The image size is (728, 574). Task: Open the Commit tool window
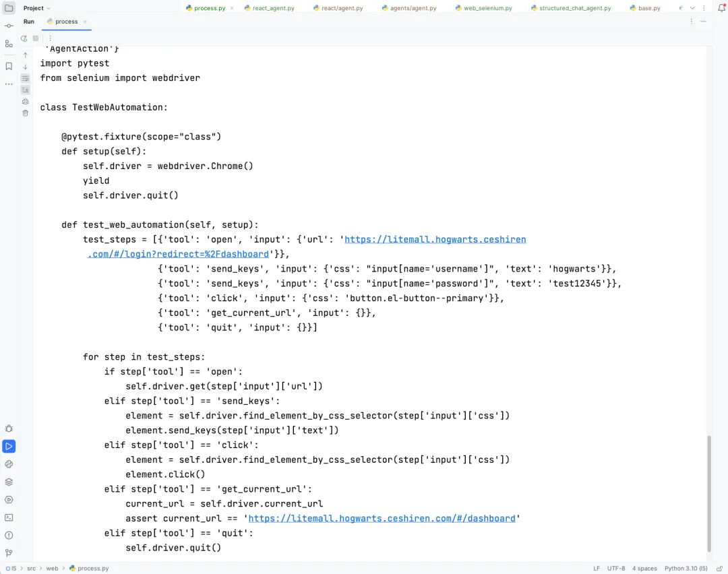coord(9,26)
